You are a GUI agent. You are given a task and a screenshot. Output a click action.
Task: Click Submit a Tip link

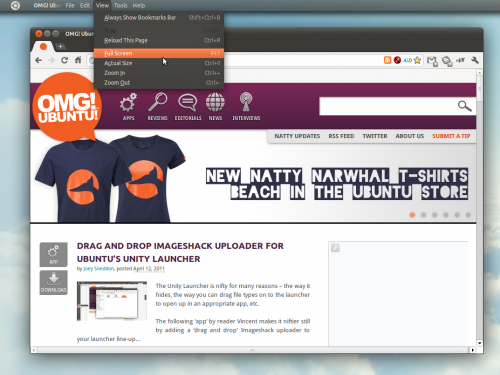(451, 136)
